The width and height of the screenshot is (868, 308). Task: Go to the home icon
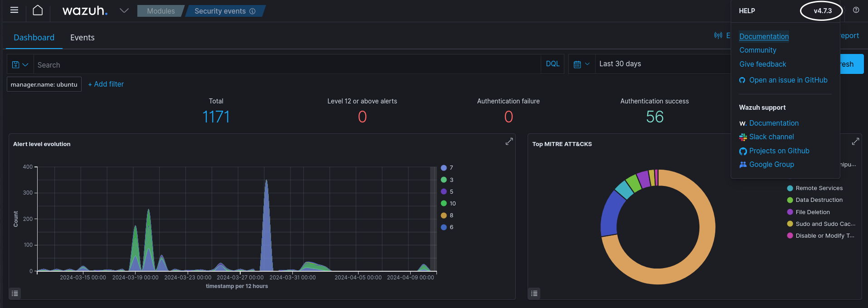(x=38, y=10)
